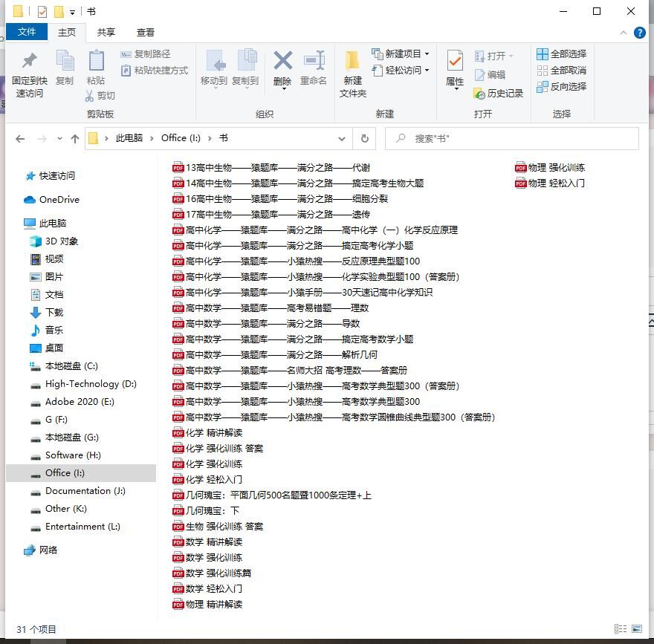This screenshot has width=654, height=644.
Task: Click the History (历史记录) icon
Action: pos(498,94)
